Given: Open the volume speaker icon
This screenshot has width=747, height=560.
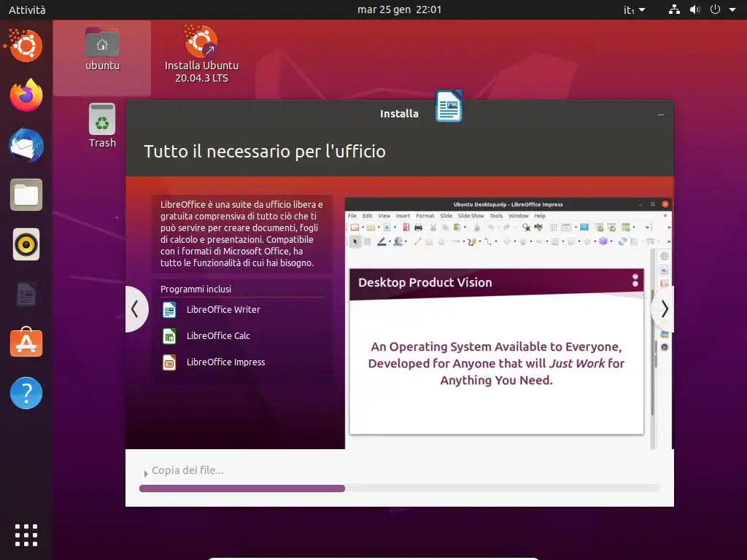Looking at the screenshot, I should pos(695,9).
